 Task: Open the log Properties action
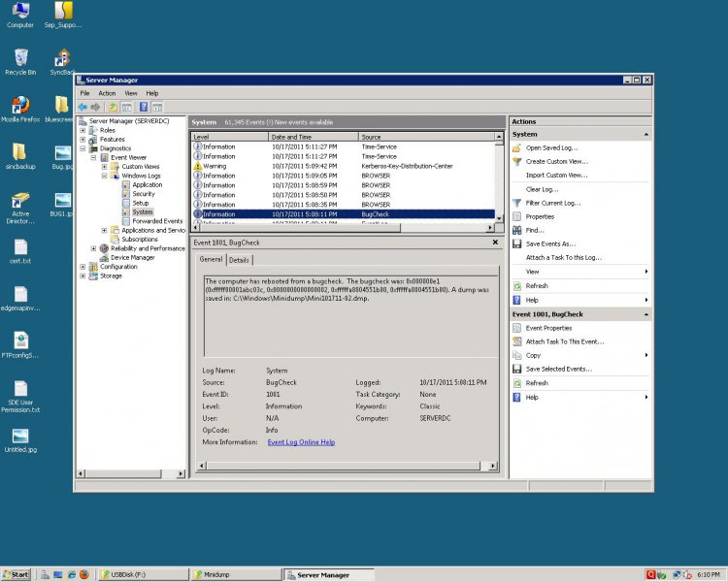pyautogui.click(x=540, y=216)
